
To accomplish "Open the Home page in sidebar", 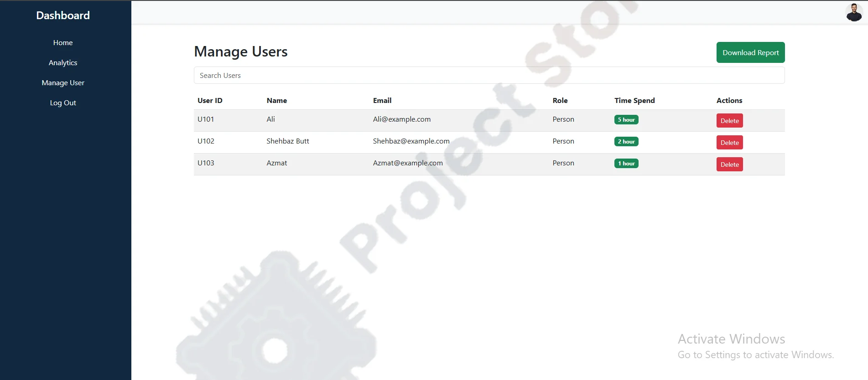I will [x=63, y=43].
